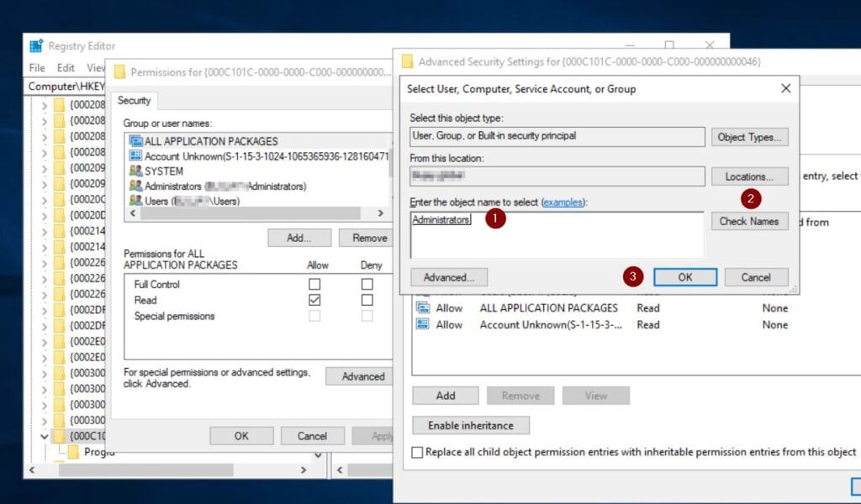Click the Registry Editor app icon in title bar
861x504 pixels.
[36, 46]
